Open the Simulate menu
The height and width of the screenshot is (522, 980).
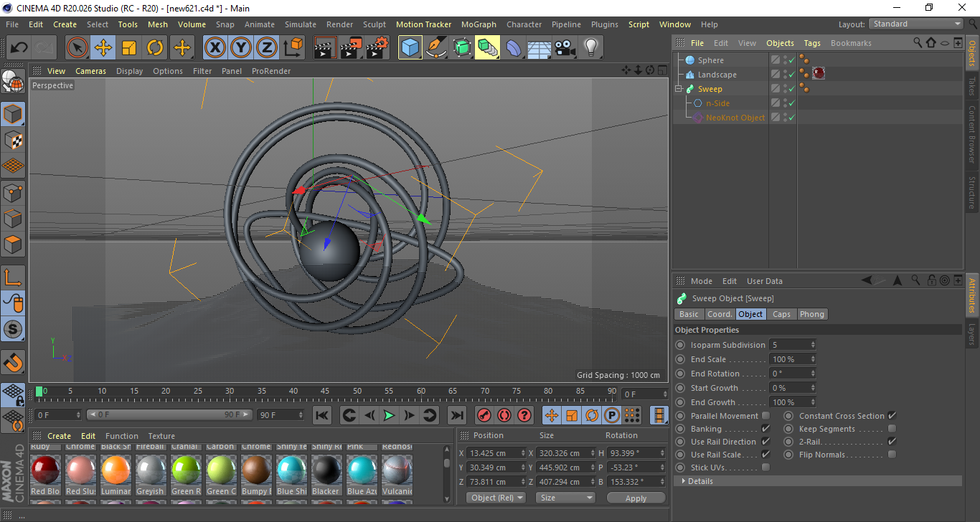tap(300, 24)
